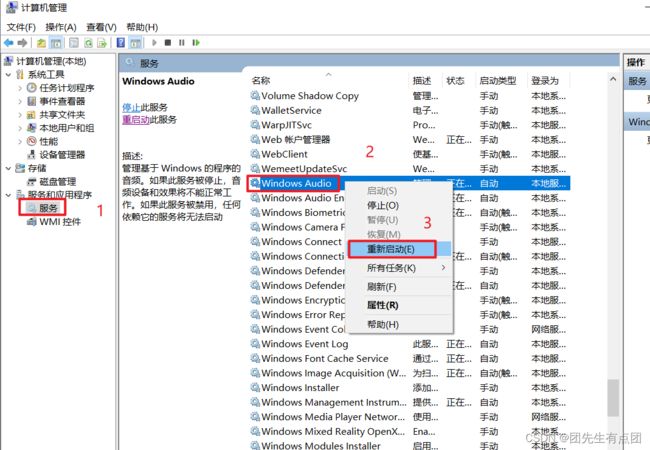Screen dimensions: 650x450
Task: Collapse the 存储 tree node
Action: [9, 168]
